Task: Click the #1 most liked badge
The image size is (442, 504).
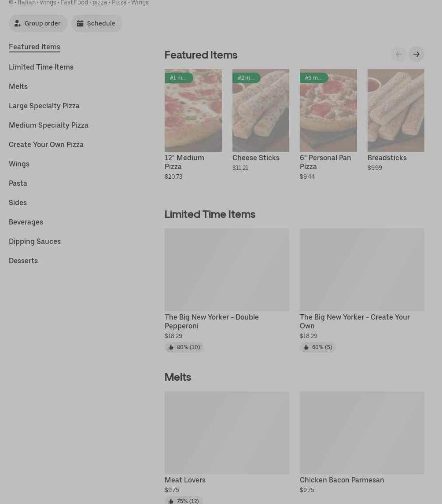Action: coord(178,78)
